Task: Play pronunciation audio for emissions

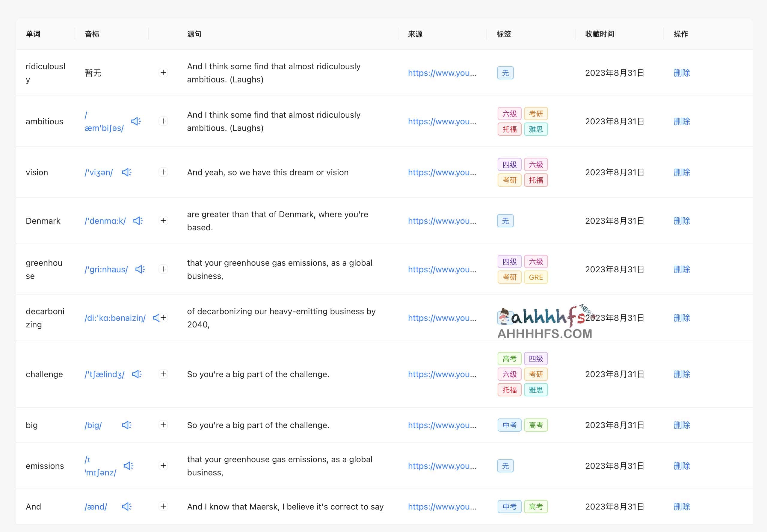Action: click(128, 466)
